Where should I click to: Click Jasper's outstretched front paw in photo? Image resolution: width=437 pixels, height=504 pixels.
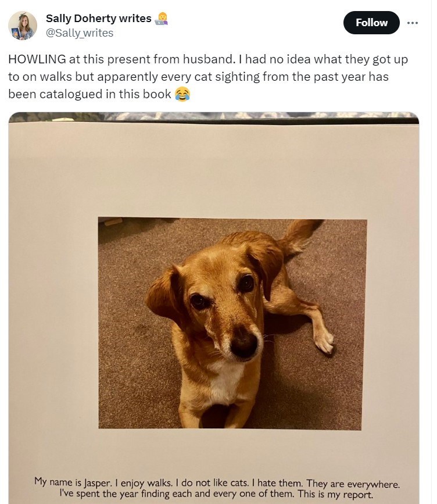pyautogui.click(x=323, y=341)
